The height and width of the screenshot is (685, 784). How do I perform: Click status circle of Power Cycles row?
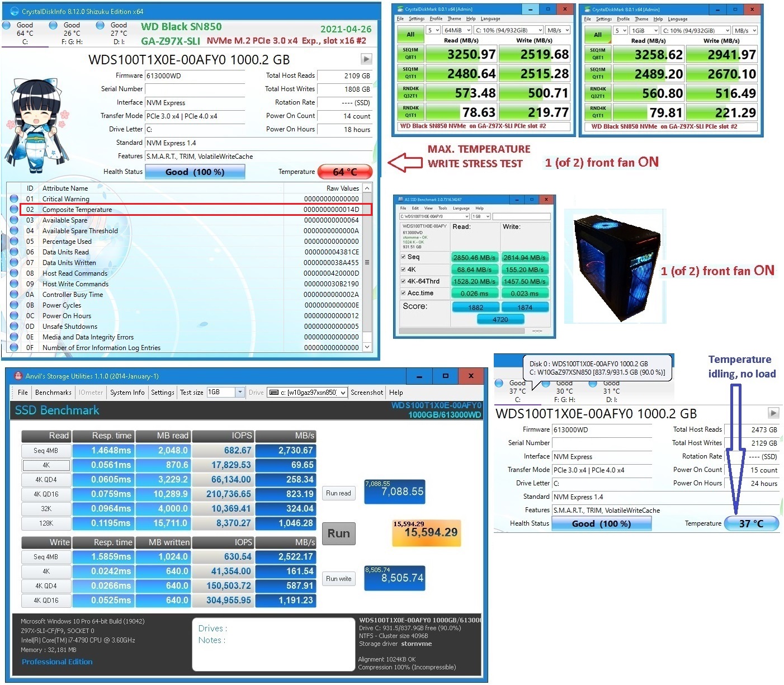pyautogui.click(x=14, y=305)
